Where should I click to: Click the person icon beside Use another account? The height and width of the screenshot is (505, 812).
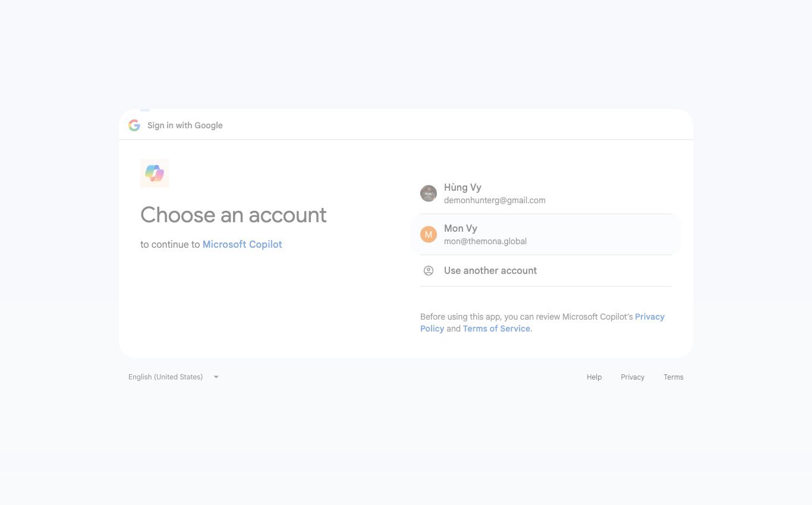pos(429,270)
